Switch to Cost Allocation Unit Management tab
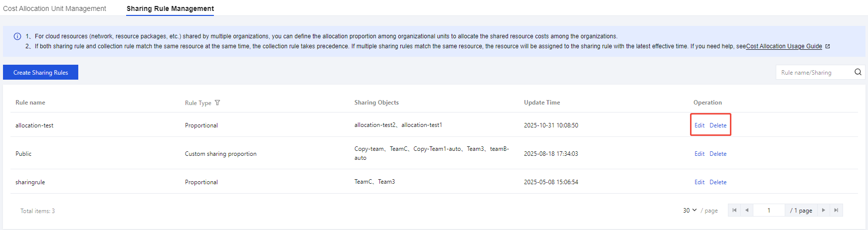The image size is (868, 230). coord(54,8)
